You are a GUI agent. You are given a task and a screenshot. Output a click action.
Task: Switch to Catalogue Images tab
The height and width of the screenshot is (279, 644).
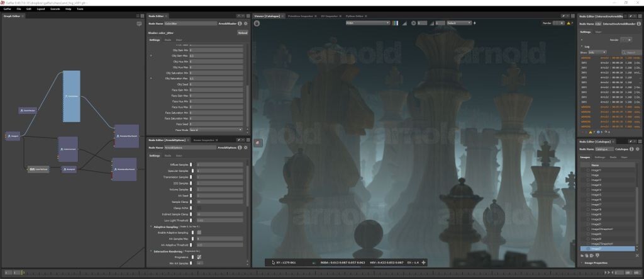(x=585, y=157)
